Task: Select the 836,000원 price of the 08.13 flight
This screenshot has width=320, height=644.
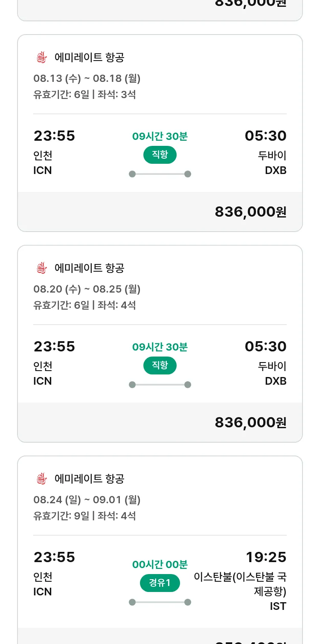Action: (x=250, y=212)
